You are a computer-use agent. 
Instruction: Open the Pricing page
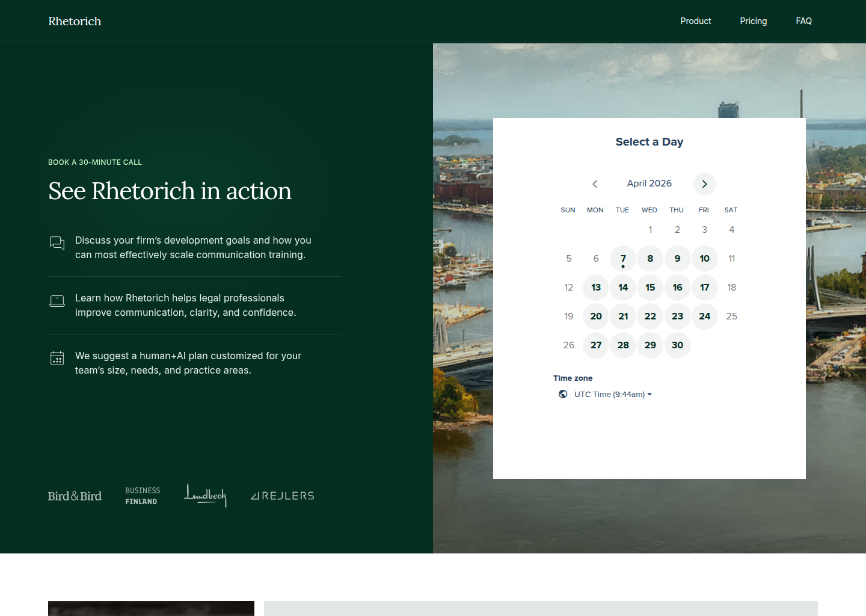753,21
